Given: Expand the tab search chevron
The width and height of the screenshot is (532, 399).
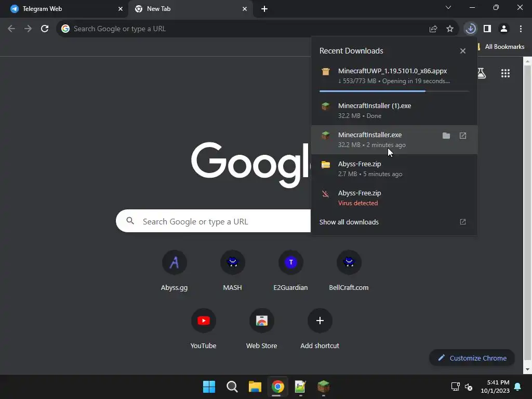Looking at the screenshot, I should pyautogui.click(x=448, y=7).
